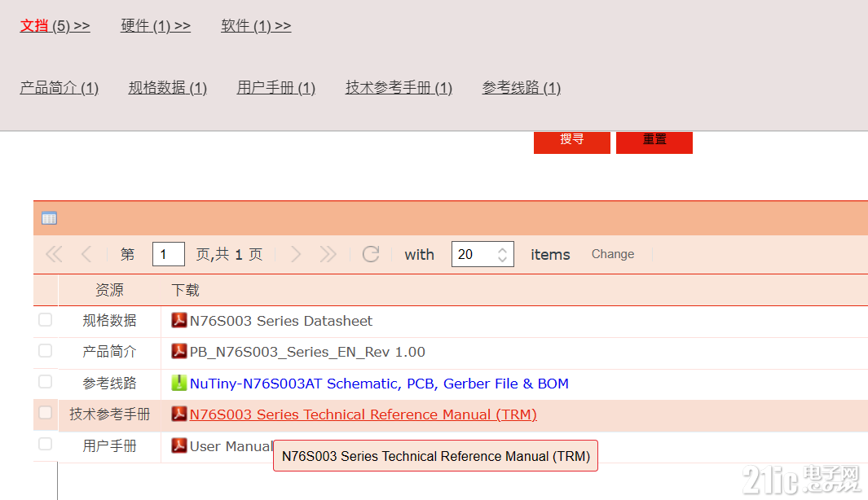Click the 资源 column header

pyautogui.click(x=109, y=290)
